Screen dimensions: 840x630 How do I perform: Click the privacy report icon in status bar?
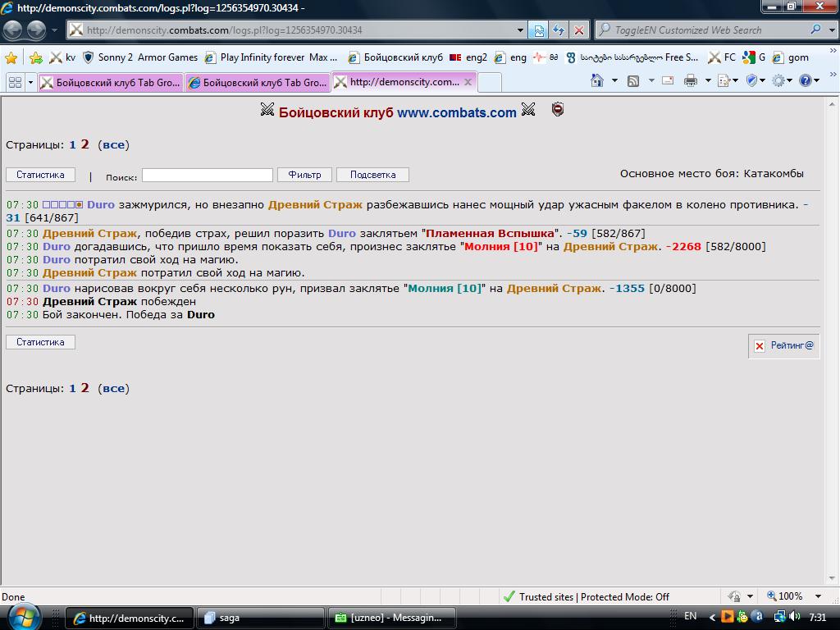[x=735, y=596]
